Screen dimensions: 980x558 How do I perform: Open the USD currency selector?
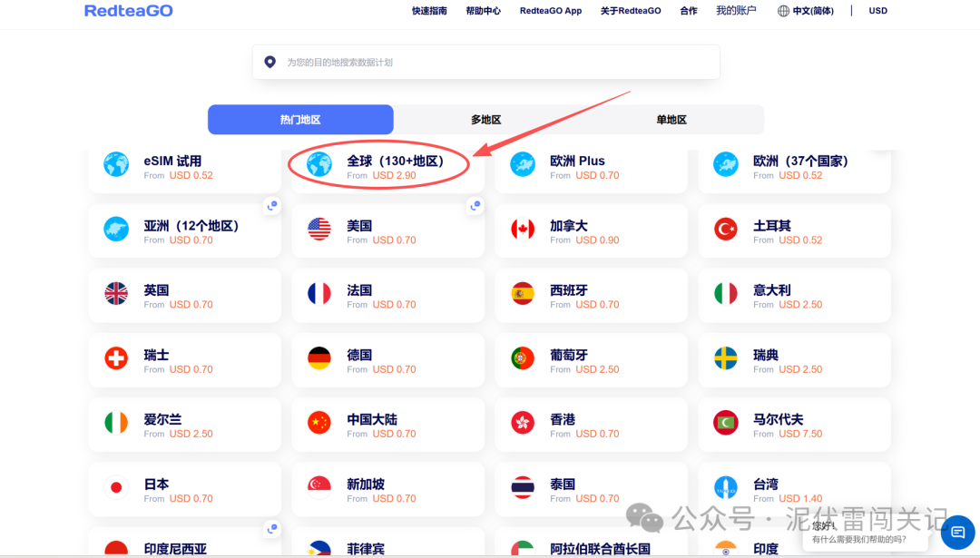click(x=877, y=10)
